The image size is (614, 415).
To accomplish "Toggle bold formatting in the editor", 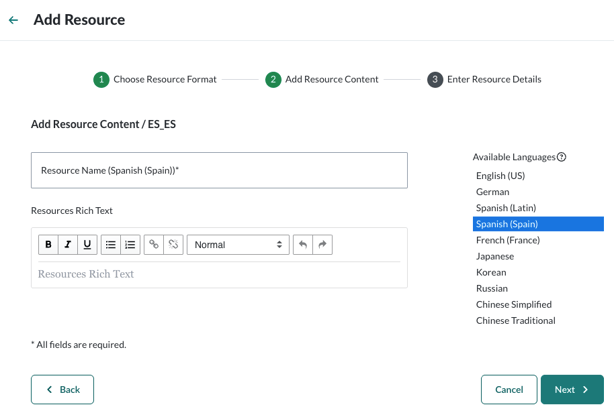I will click(x=48, y=245).
